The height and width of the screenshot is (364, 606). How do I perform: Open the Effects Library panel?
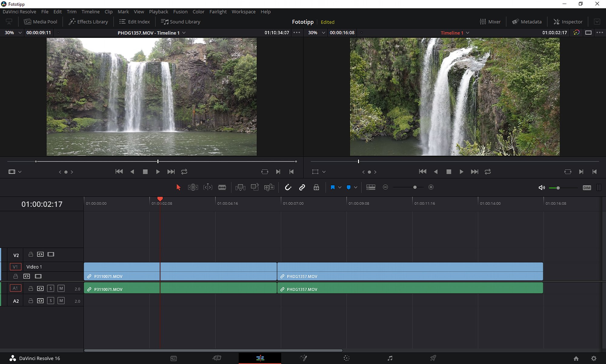click(88, 22)
